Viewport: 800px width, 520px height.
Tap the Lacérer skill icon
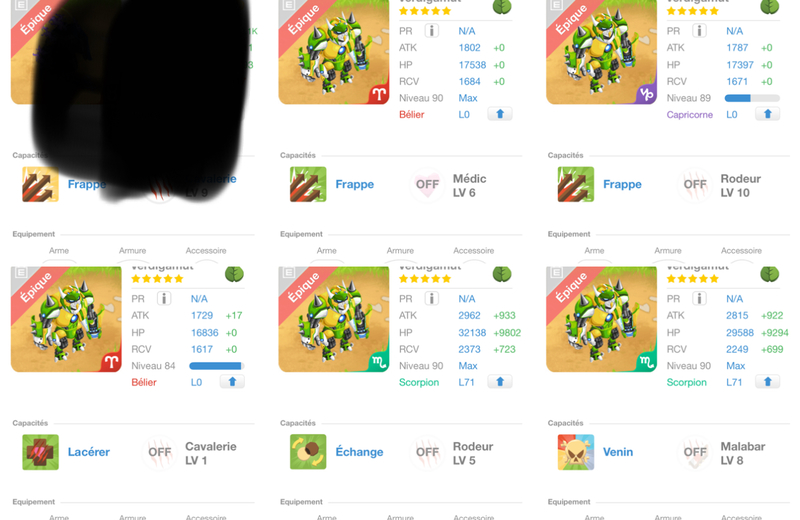click(x=40, y=452)
